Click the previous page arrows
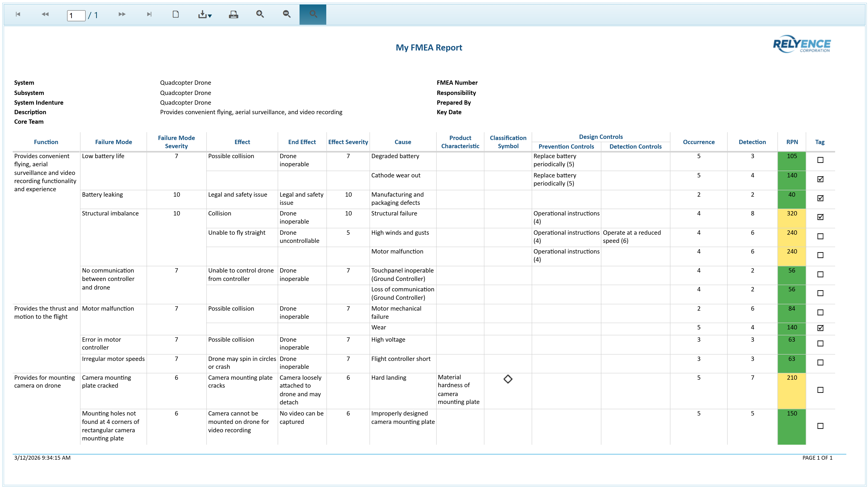Image resolution: width=868 pixels, height=488 pixels. tap(45, 14)
